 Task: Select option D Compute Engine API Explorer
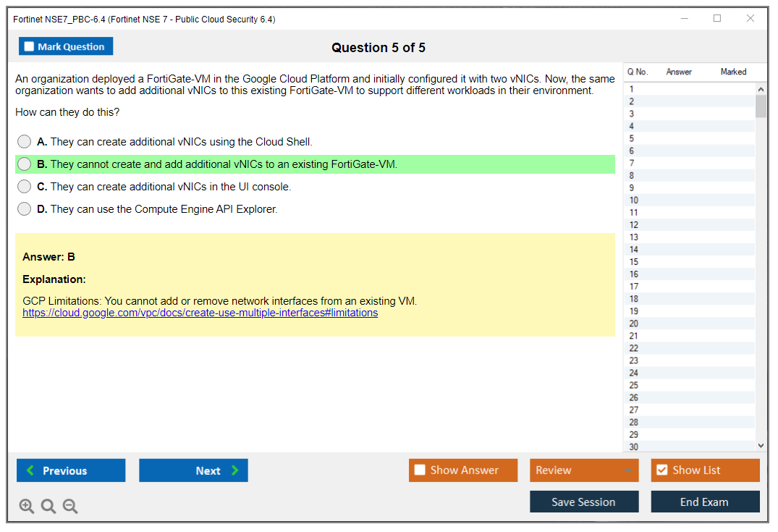(x=25, y=209)
